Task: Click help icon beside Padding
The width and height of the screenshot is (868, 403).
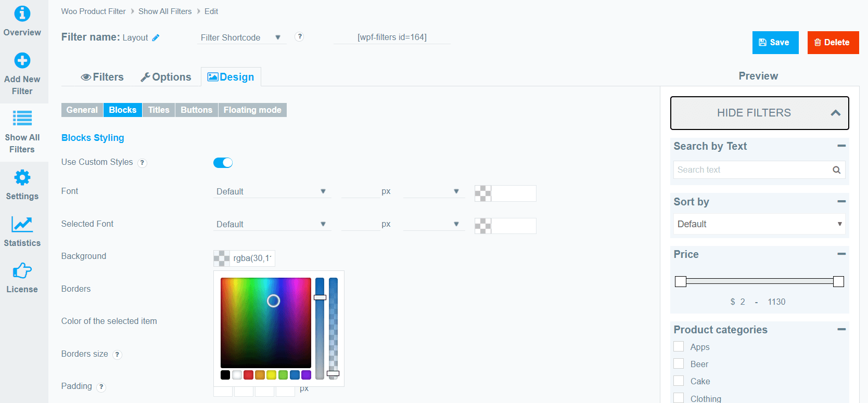Action: pos(101,387)
